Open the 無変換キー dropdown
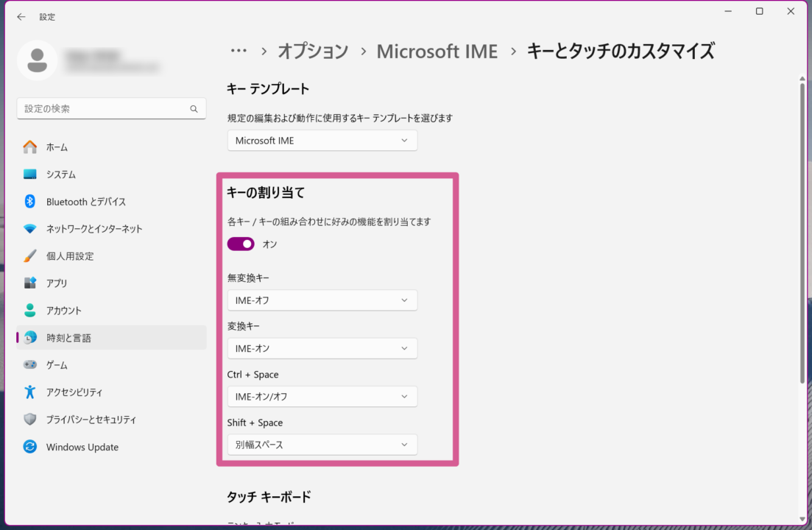Viewport: 812px width, 530px height. tap(322, 301)
